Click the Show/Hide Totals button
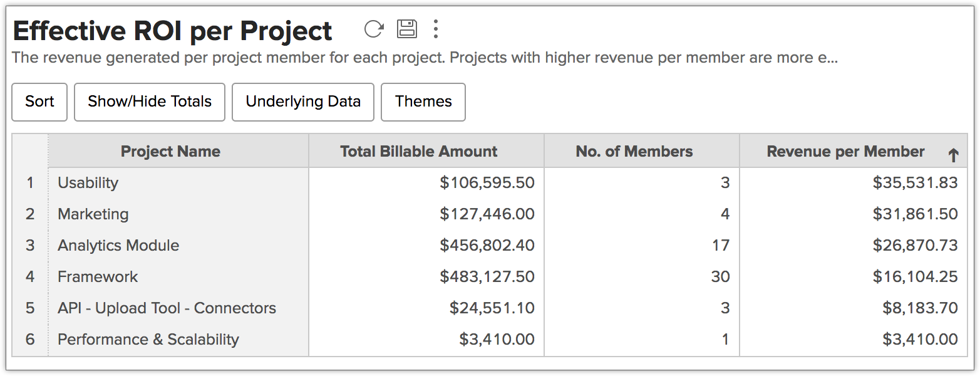Screen dimensions: 980x376 (x=150, y=102)
